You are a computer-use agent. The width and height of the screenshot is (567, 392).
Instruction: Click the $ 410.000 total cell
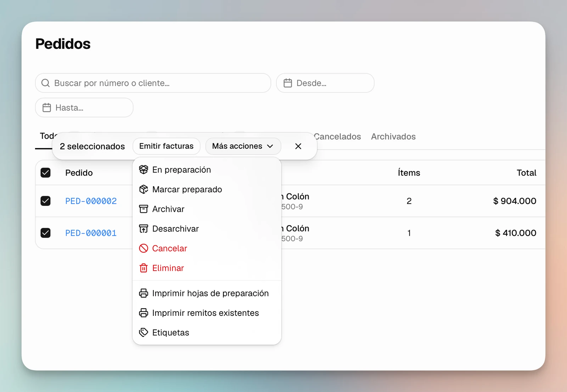coord(516,233)
